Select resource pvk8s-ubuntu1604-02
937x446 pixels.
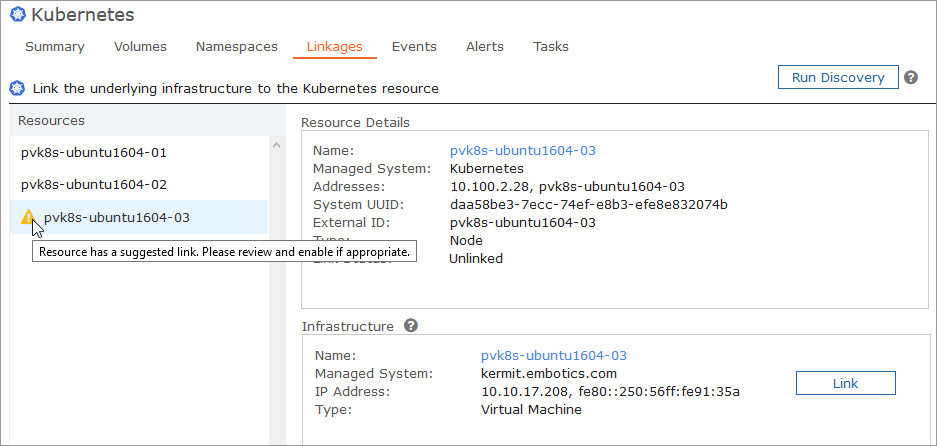[139, 185]
